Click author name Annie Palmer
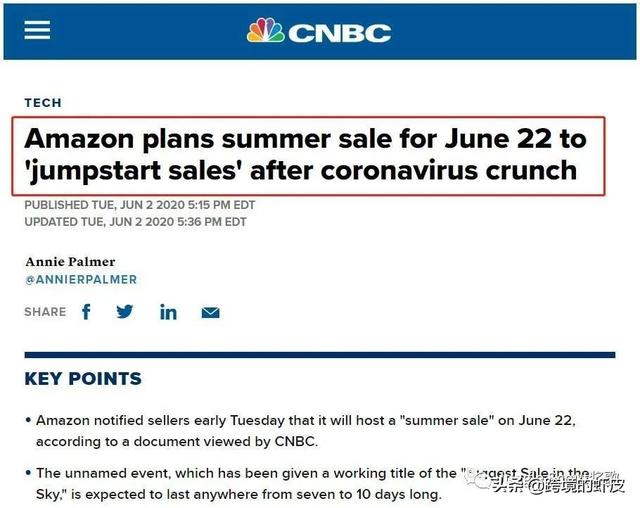 click(70, 262)
